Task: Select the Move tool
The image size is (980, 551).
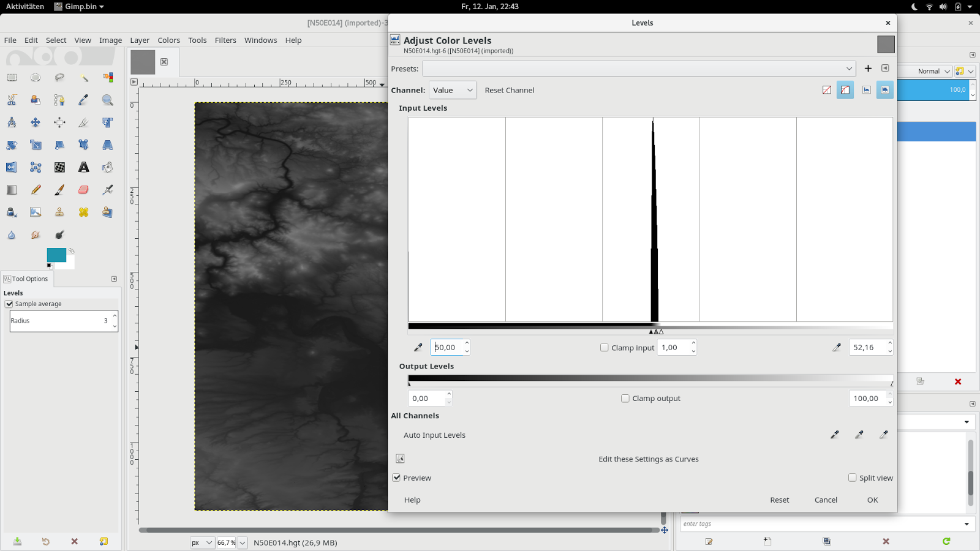Action: click(x=36, y=122)
